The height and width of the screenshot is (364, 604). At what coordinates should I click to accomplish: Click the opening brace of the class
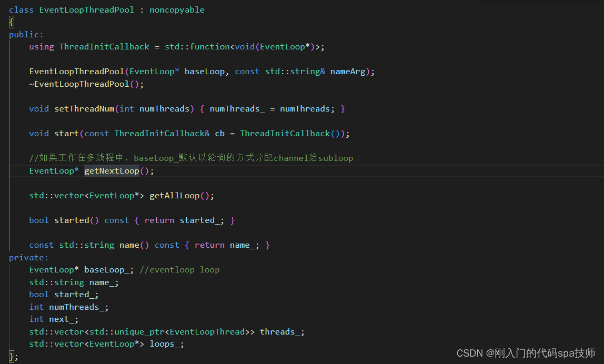(x=12, y=22)
